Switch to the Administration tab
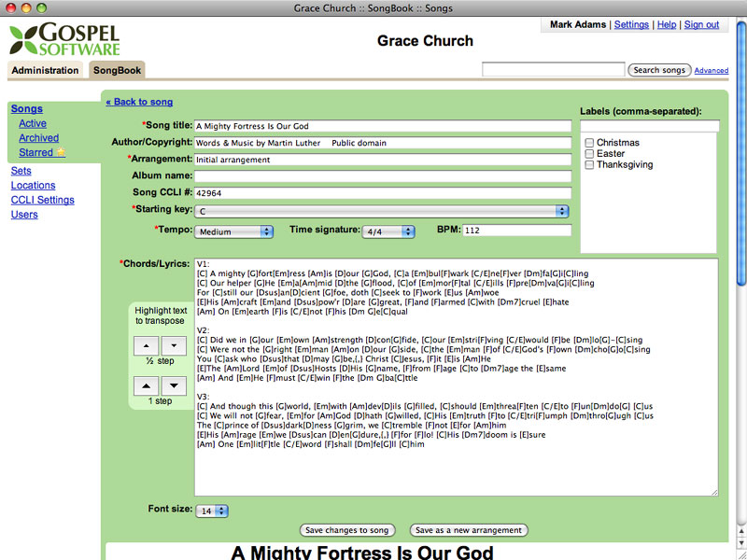 [45, 70]
